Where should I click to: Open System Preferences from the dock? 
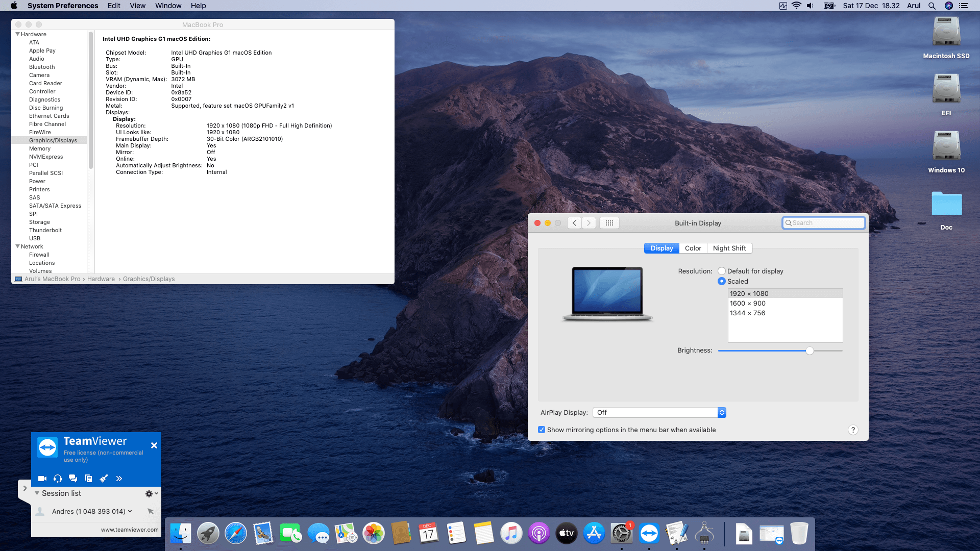pos(621,534)
